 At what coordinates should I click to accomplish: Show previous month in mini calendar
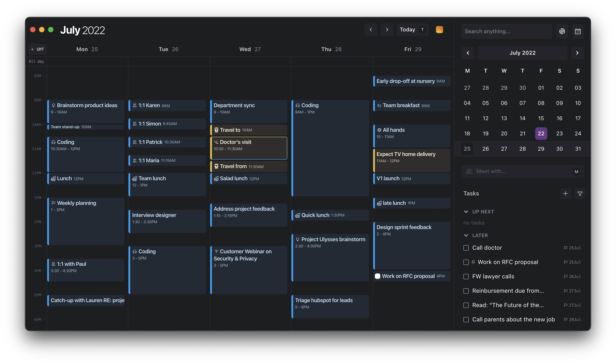click(468, 53)
